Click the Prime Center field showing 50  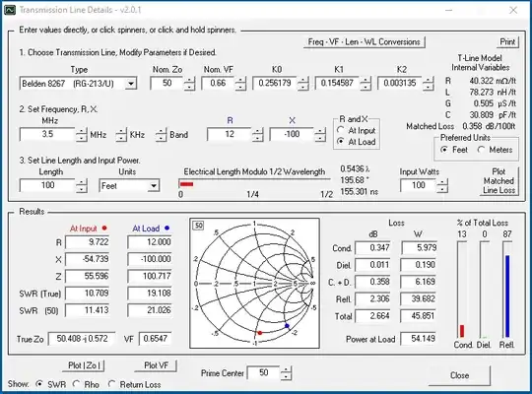[264, 372]
